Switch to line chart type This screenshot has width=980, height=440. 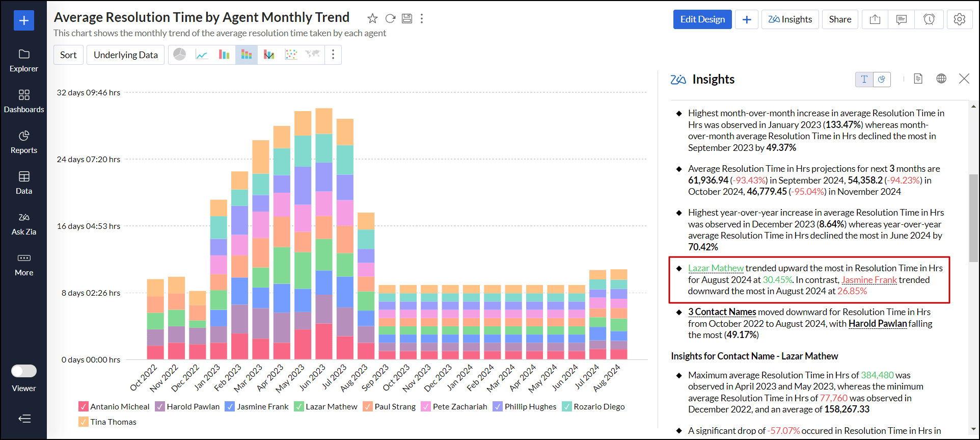202,55
